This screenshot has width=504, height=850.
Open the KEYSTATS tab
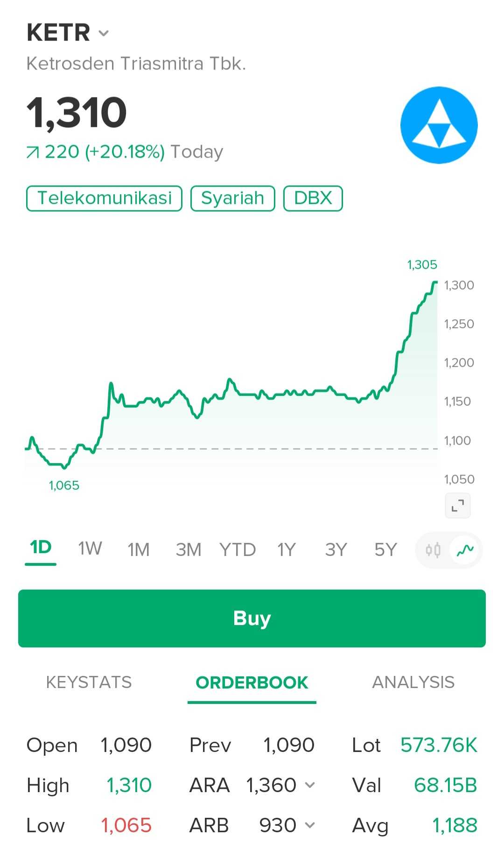tap(89, 682)
